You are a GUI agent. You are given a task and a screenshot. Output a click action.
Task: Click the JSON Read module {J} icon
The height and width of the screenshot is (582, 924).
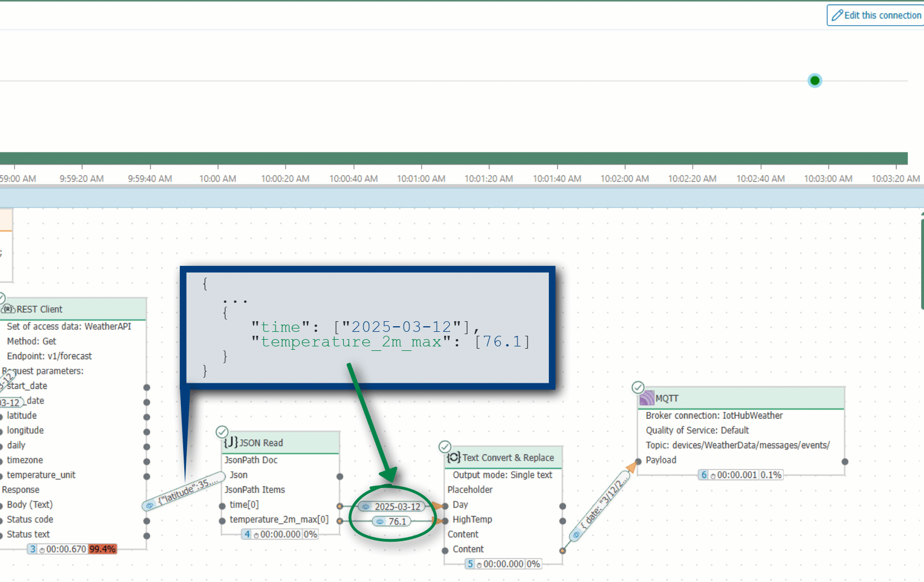click(231, 442)
